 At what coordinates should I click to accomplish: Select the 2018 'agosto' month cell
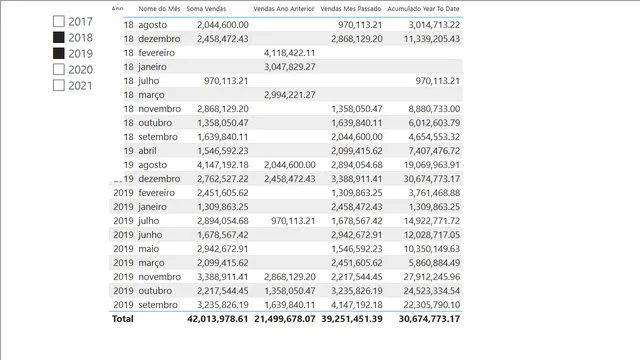tap(153, 25)
